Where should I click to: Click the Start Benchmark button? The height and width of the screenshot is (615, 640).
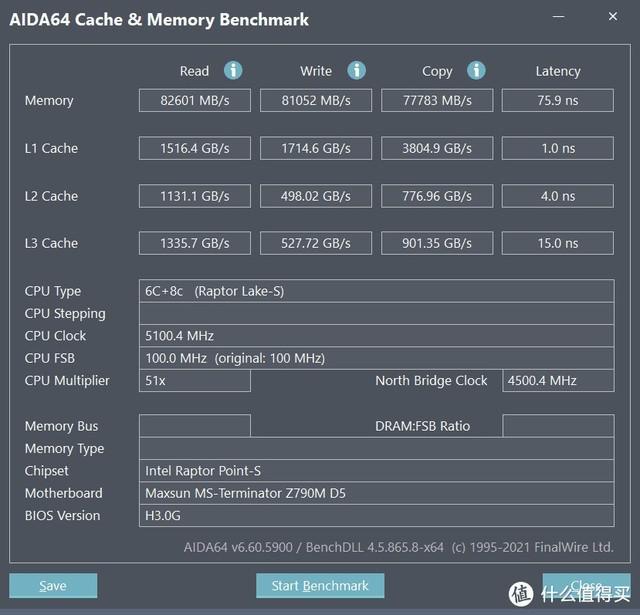[320, 586]
